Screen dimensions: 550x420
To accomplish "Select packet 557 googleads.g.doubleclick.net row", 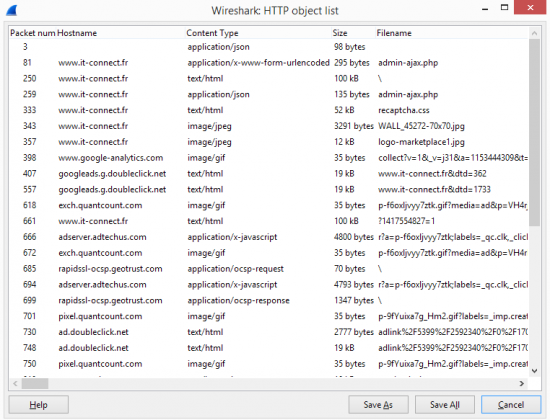I will click(268, 189).
